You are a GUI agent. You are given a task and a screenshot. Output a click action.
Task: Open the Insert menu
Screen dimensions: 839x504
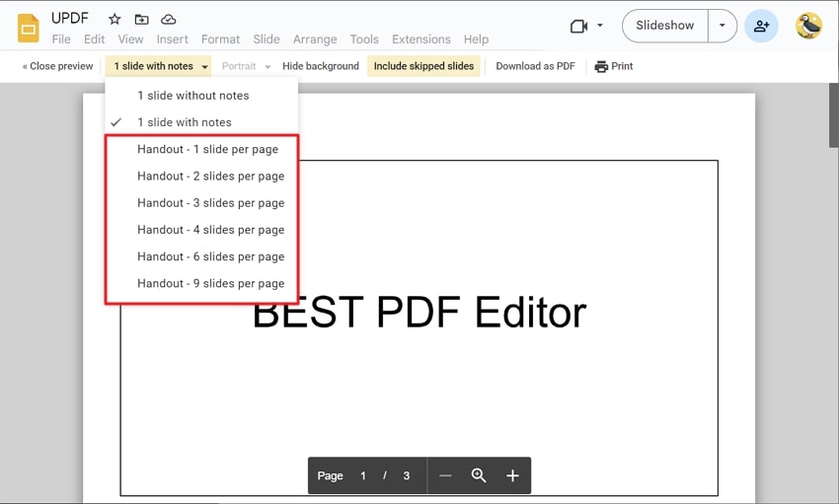coord(173,39)
